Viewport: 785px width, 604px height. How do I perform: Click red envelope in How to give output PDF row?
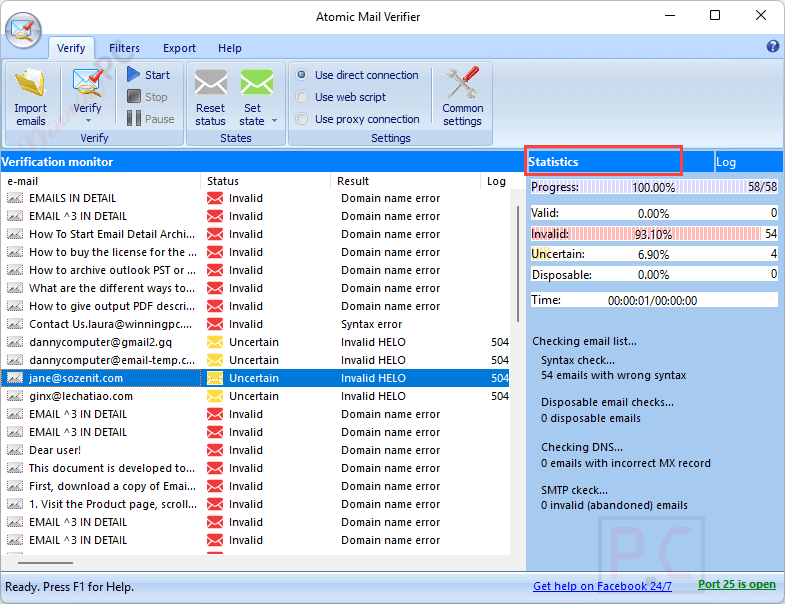pyautogui.click(x=215, y=307)
